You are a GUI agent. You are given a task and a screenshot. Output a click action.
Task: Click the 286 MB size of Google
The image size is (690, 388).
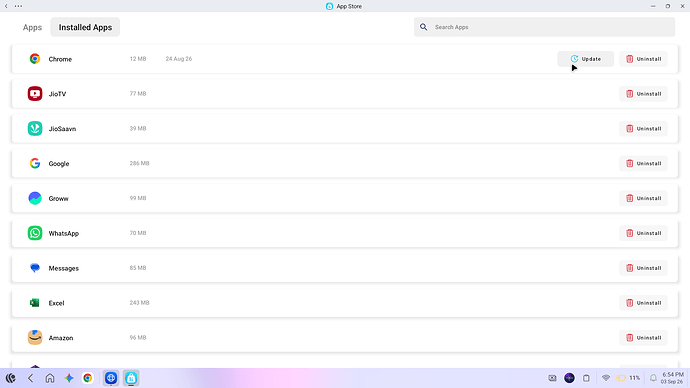click(x=139, y=163)
